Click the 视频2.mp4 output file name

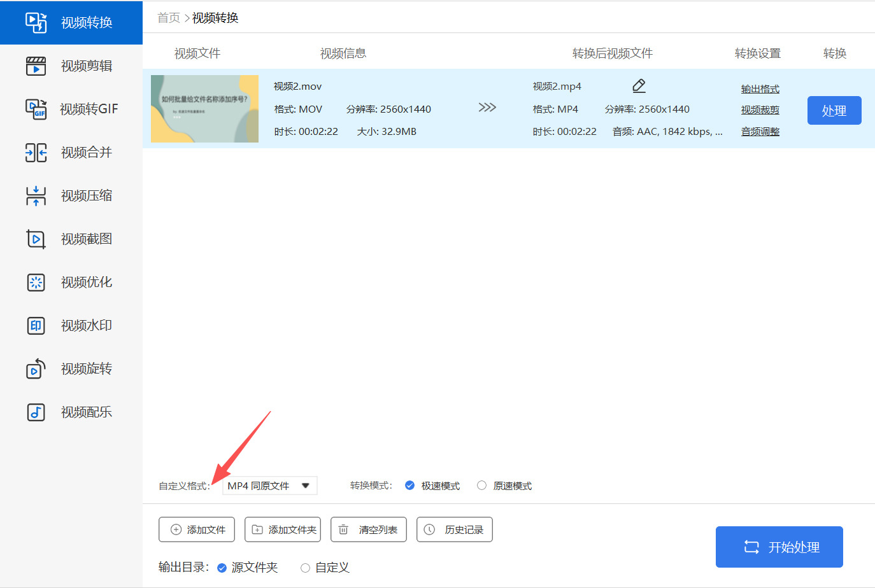pos(557,87)
